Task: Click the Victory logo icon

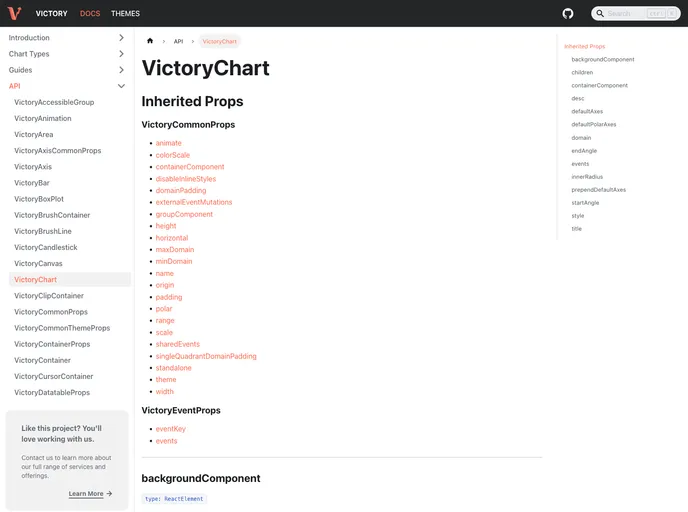Action: click(14, 13)
